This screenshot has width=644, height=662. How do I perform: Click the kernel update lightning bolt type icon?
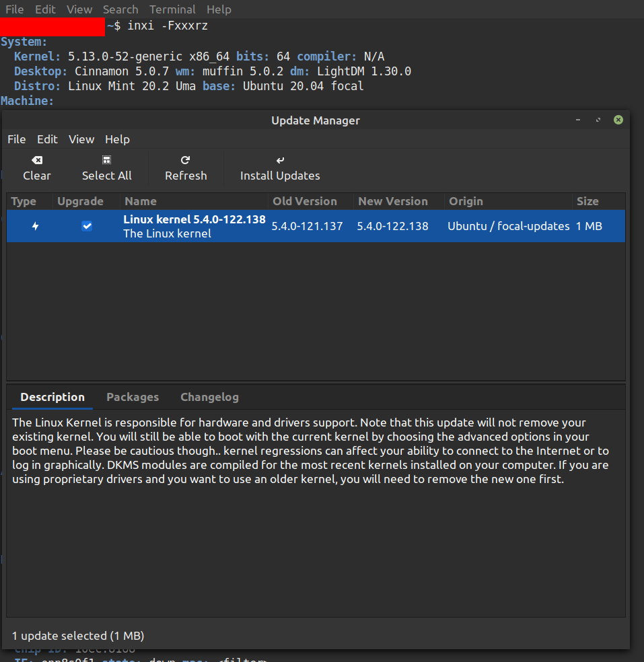pyautogui.click(x=36, y=226)
